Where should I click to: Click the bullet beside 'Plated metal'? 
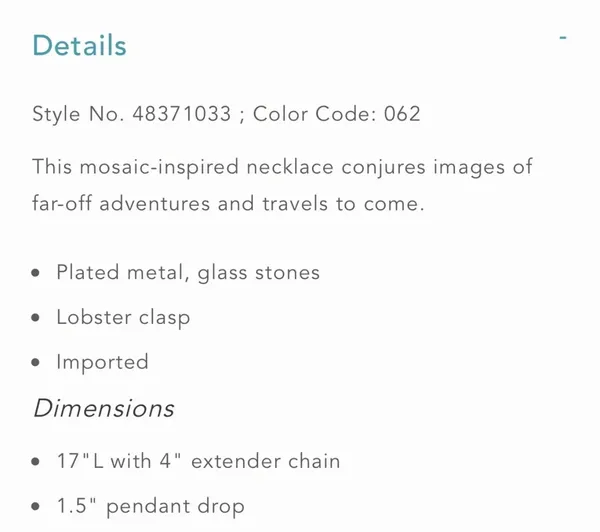point(36,273)
